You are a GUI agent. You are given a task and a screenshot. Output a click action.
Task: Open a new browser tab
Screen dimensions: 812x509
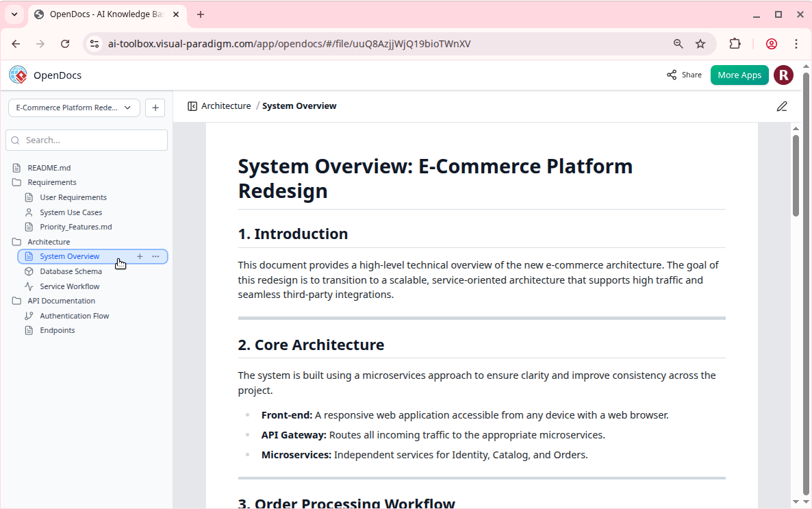(199, 14)
